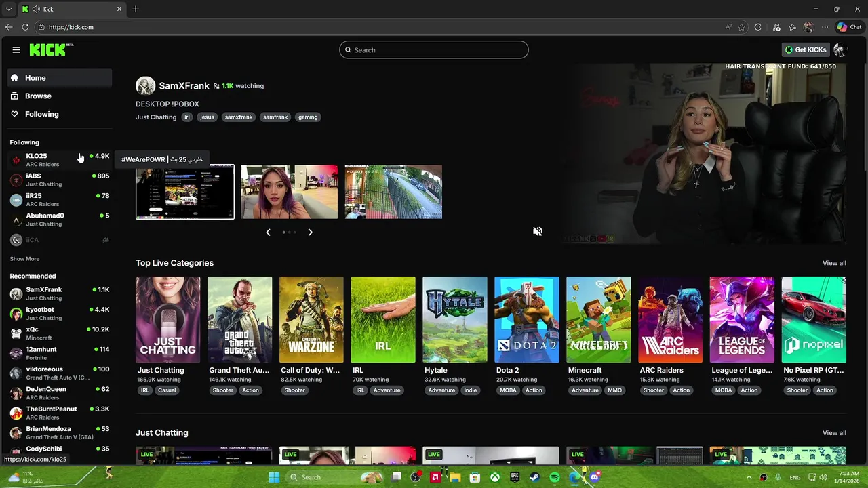This screenshot has width=868, height=488.
Task: Click the Search input field
Action: click(434, 50)
